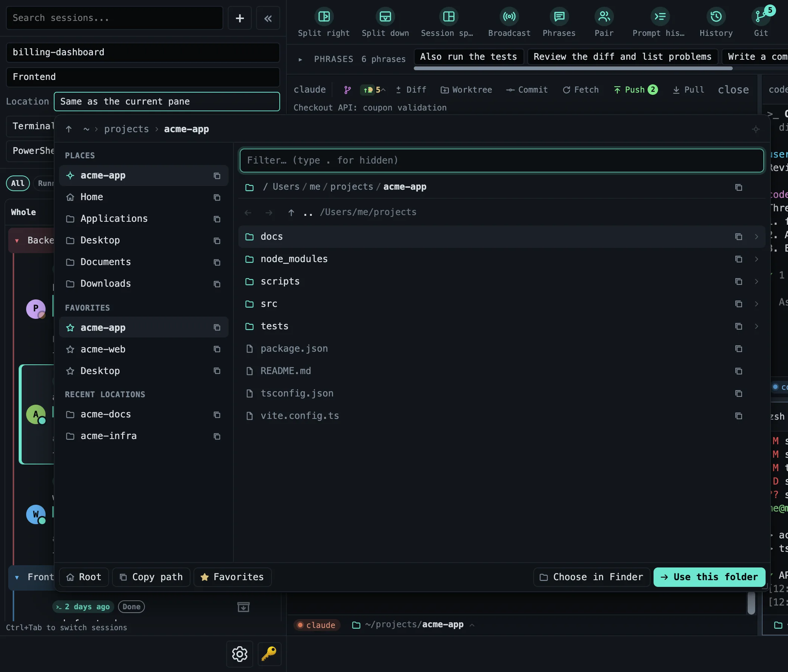Screen dimensions: 788x672
Task: Focus the Filter input field
Action: [x=501, y=161]
